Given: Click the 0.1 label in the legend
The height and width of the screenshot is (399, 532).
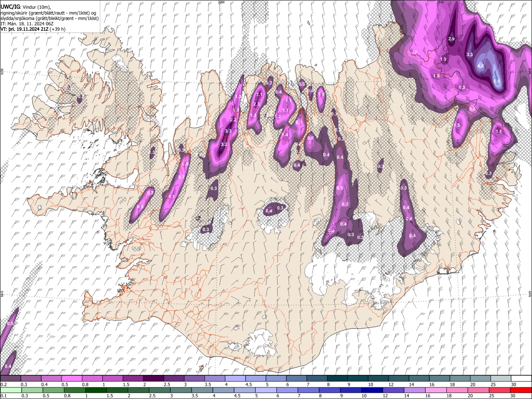Looking at the screenshot, I should coord(3,396).
